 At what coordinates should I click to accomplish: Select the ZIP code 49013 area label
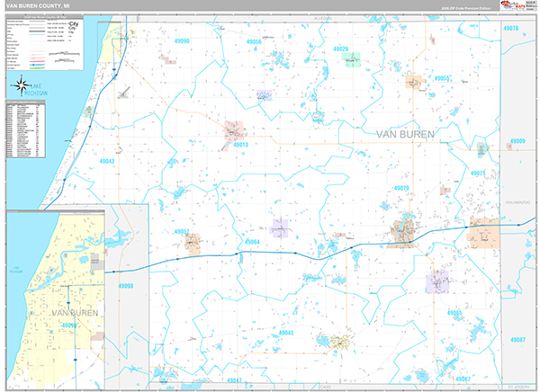click(x=241, y=144)
